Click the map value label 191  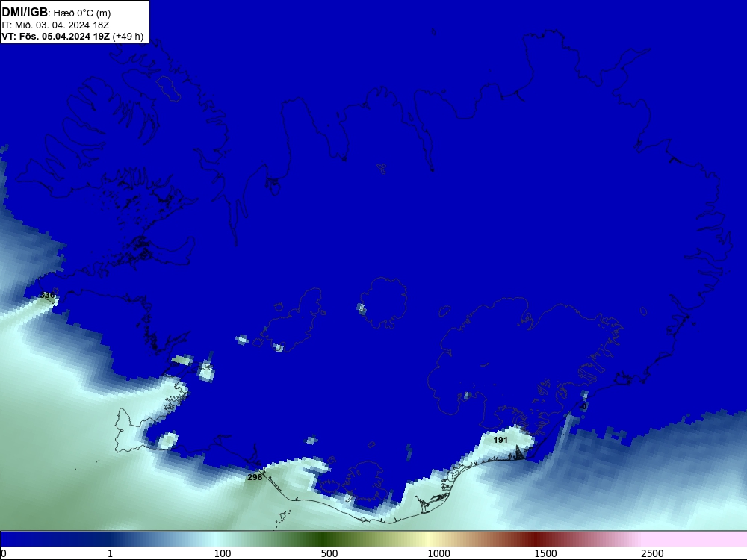click(500, 440)
